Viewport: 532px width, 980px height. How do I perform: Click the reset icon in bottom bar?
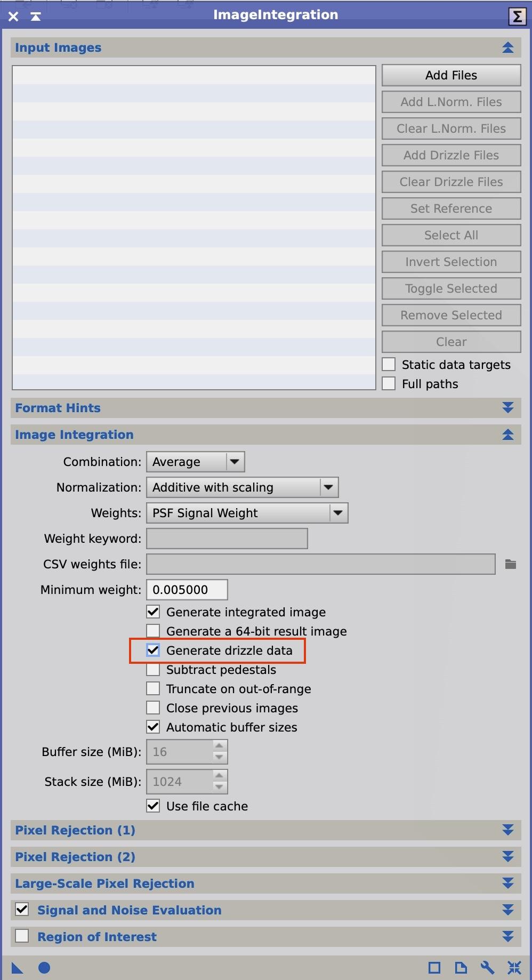pyautogui.click(x=514, y=968)
